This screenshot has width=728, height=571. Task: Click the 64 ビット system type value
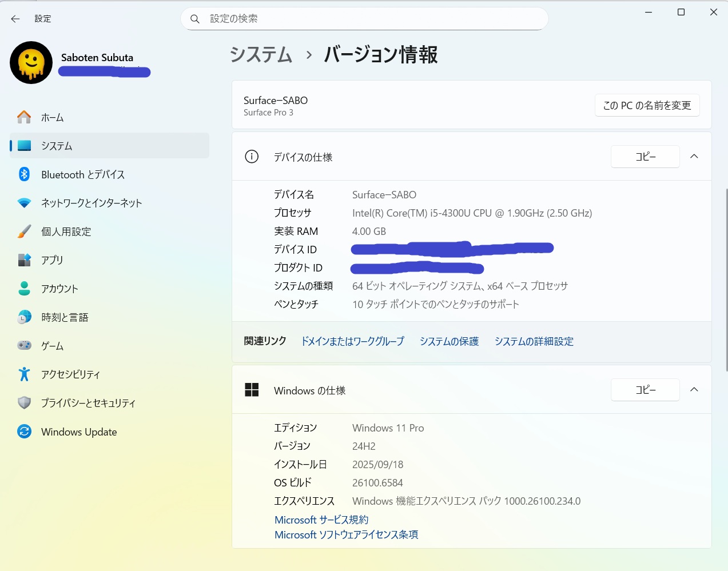point(460,286)
